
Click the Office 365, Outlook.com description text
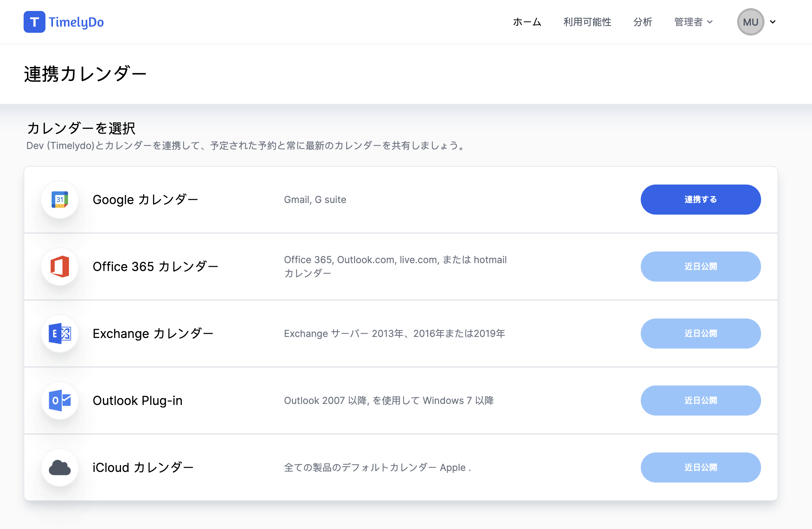(x=395, y=267)
